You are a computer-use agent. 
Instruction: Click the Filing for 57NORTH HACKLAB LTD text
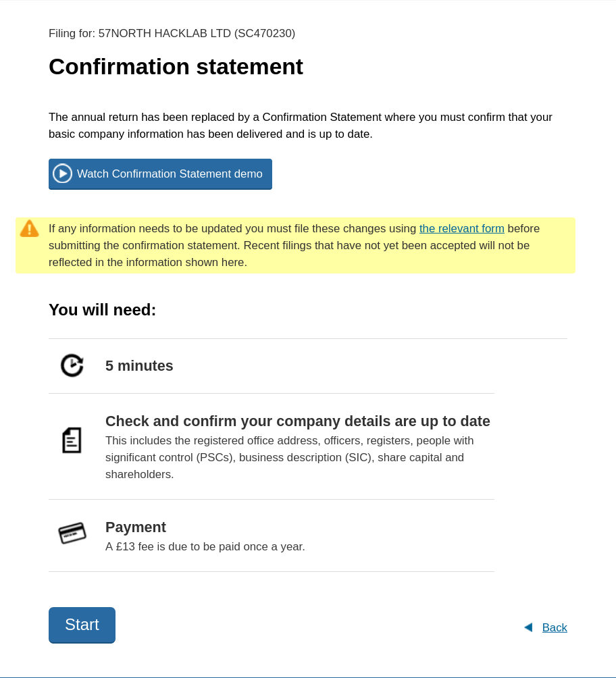point(172,33)
